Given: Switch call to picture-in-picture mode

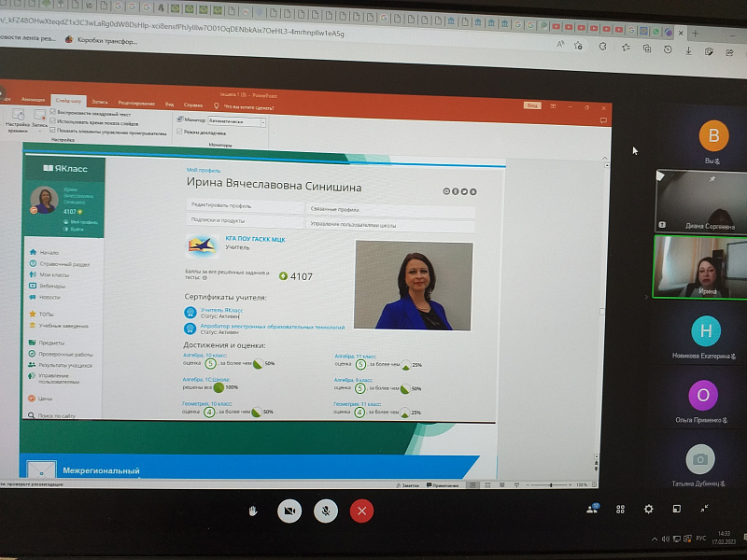Looking at the screenshot, I should [x=676, y=509].
